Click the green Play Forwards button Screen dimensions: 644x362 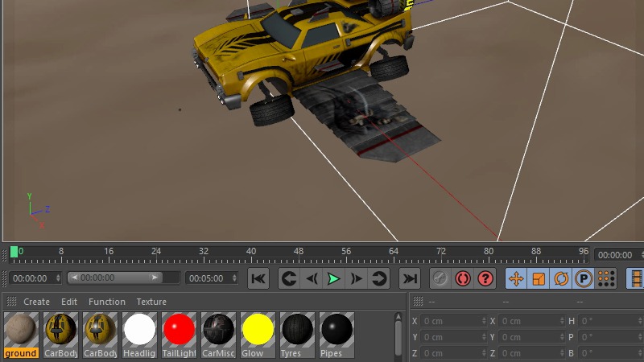tap(333, 278)
